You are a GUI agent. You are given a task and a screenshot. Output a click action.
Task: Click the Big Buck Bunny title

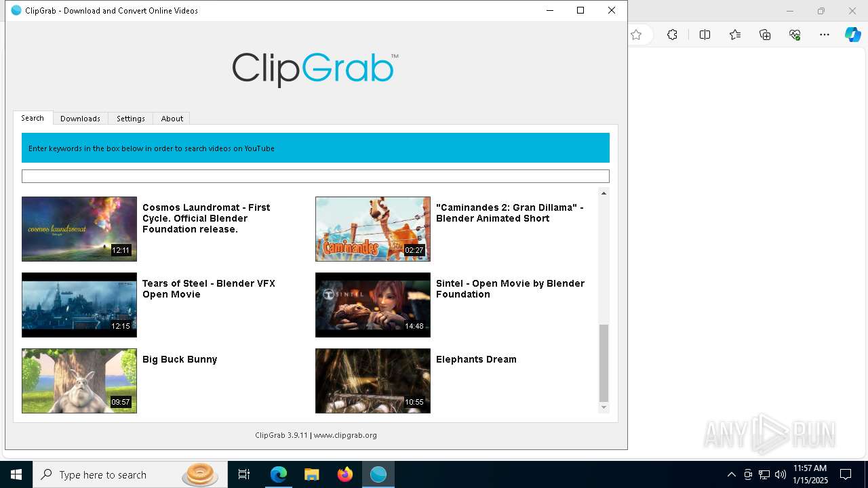pos(180,359)
